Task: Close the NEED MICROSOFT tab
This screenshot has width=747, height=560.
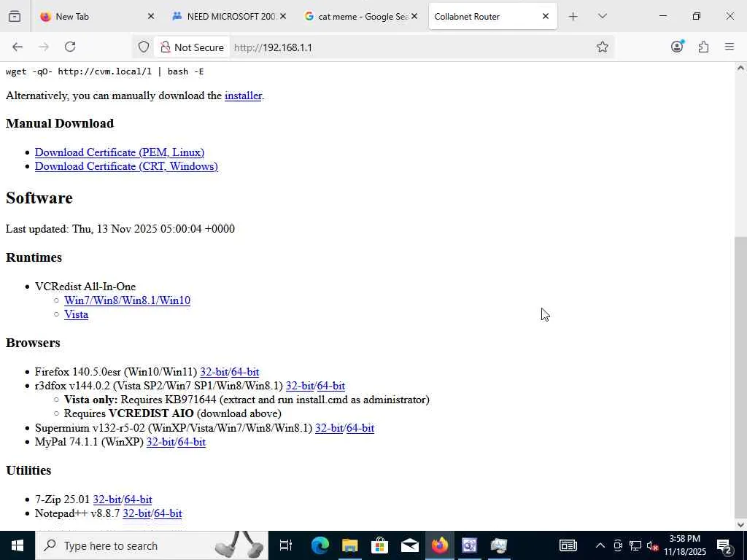Action: click(x=283, y=16)
